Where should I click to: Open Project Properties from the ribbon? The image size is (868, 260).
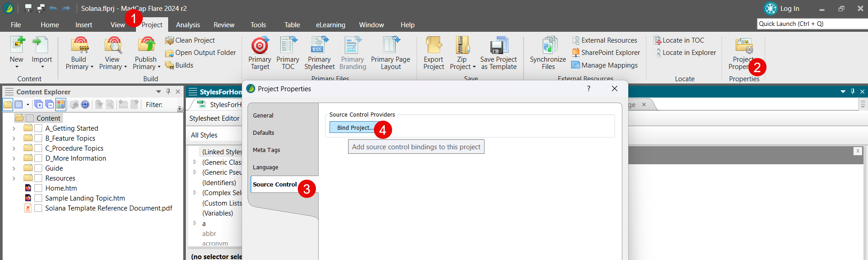point(743,53)
